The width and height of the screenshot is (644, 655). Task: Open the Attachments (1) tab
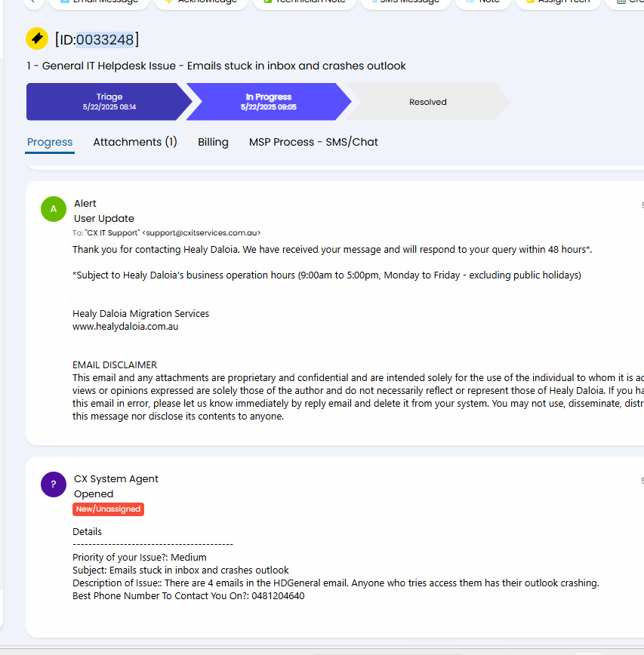tap(135, 142)
